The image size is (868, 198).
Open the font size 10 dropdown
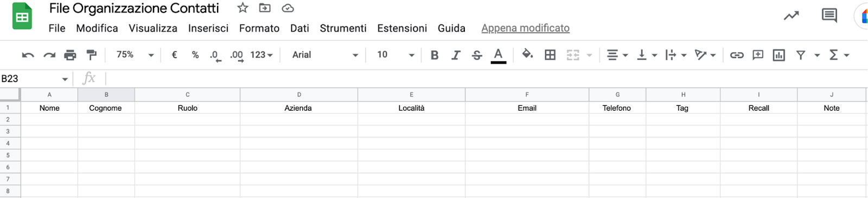[396, 55]
